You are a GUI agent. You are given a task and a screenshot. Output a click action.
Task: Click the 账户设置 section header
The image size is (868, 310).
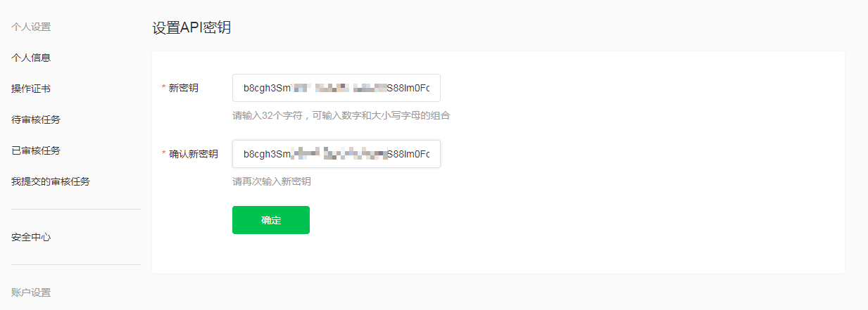31,292
